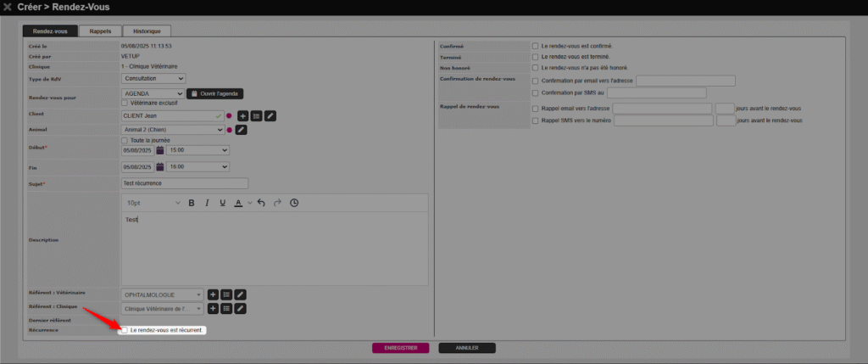The image size is (868, 364).
Task: Open the Type de RdV Consultation dropdown
Action: 153,78
